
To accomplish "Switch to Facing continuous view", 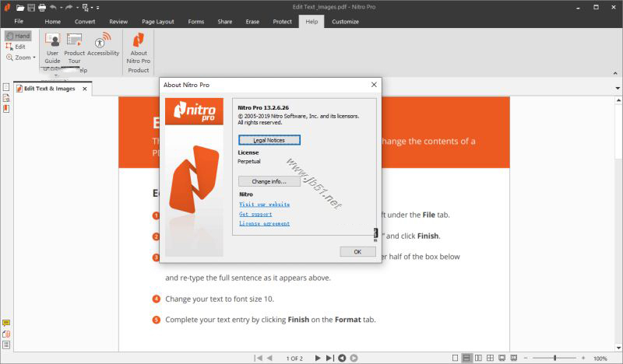I will 491,358.
